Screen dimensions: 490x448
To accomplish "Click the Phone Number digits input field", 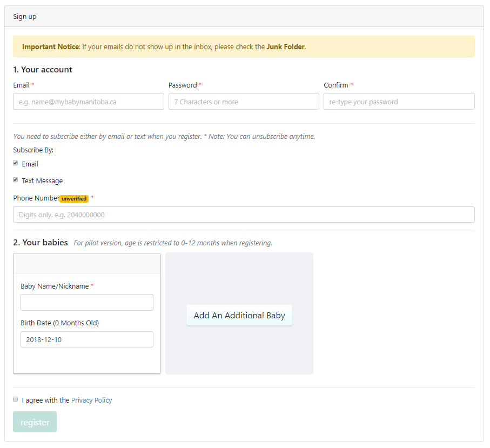I will click(x=244, y=215).
